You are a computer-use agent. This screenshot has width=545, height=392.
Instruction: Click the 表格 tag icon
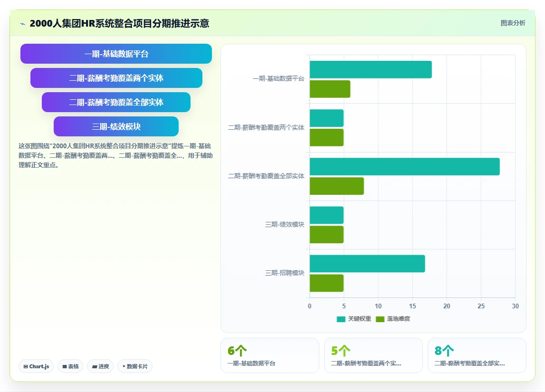(65, 367)
